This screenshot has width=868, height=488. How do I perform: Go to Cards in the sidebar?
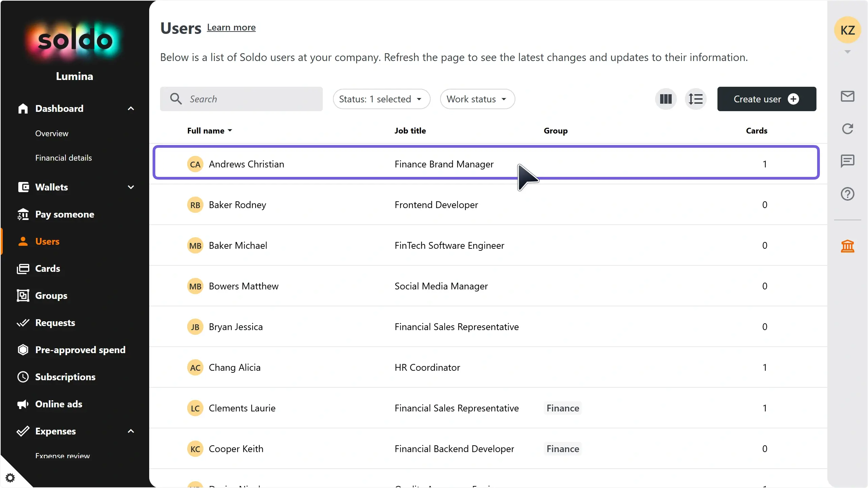[x=47, y=268]
